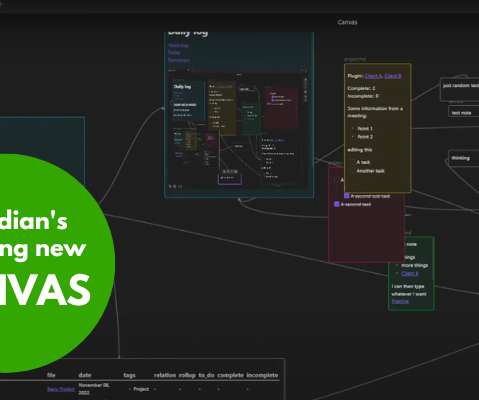Select the Canvas tab title

tap(347, 22)
